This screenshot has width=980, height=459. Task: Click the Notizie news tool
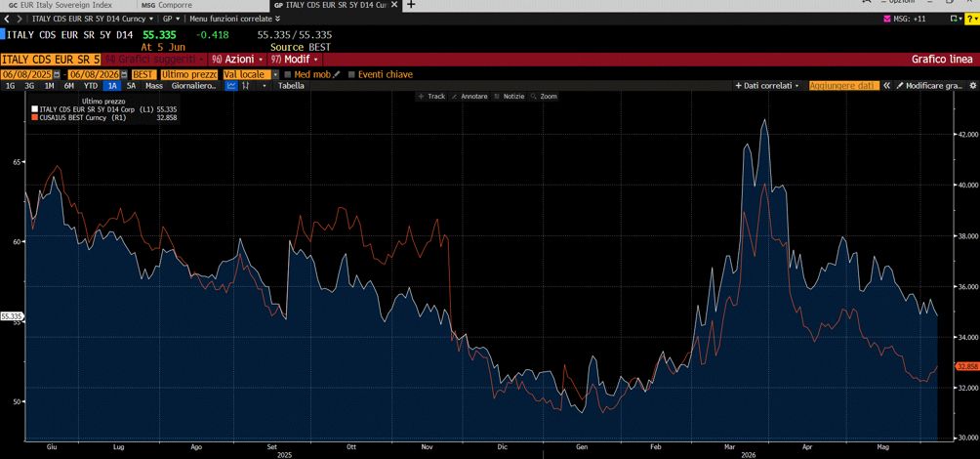coord(509,97)
